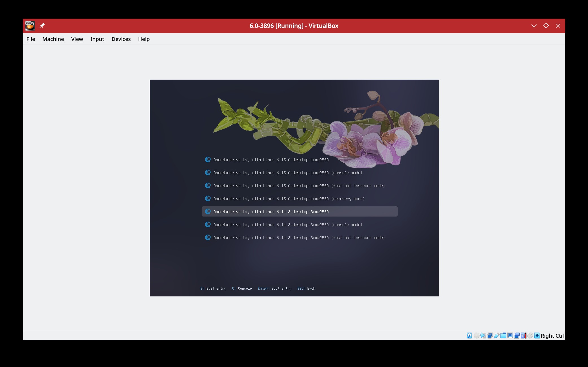Image resolution: width=588 pixels, height=367 pixels.
Task: Click the display status icon
Action: pyautogui.click(x=510, y=335)
